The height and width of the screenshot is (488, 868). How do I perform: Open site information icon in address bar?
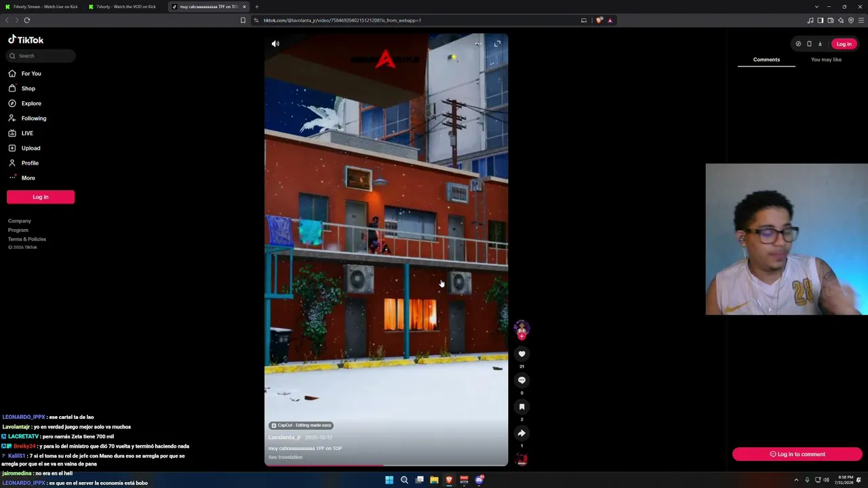click(256, 20)
